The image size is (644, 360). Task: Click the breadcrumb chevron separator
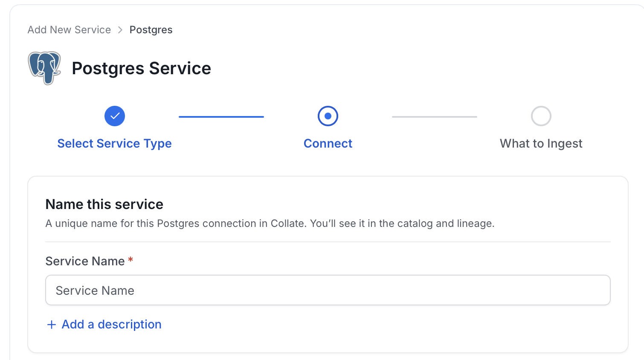[x=120, y=30]
